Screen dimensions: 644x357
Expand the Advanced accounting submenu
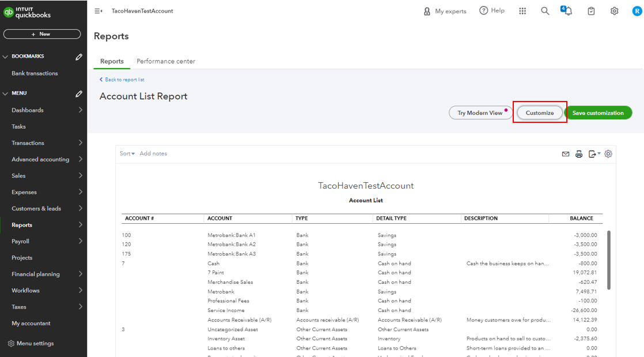pyautogui.click(x=81, y=159)
